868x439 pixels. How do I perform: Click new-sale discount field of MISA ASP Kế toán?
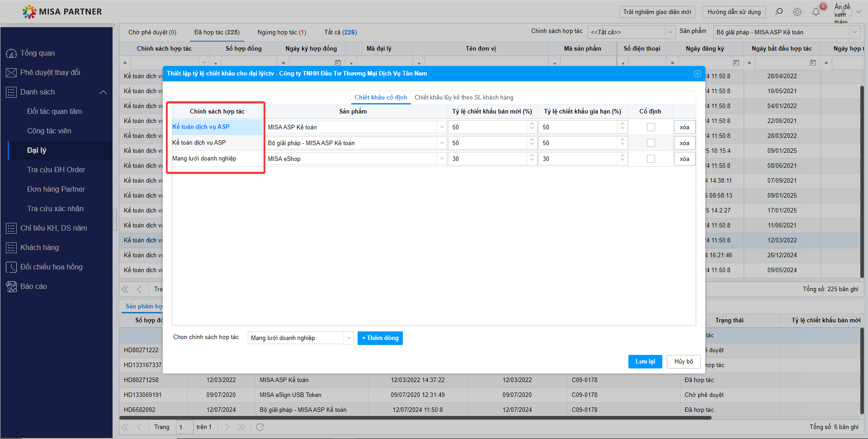(488, 127)
